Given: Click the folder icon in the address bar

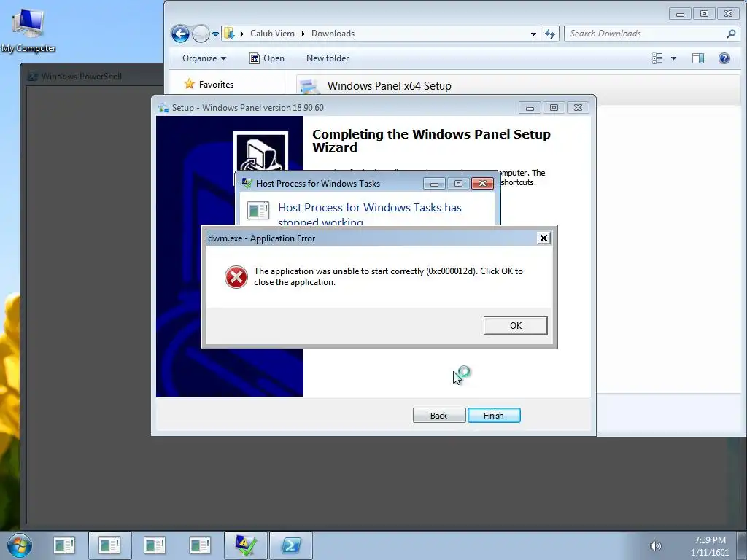Looking at the screenshot, I should click(229, 34).
